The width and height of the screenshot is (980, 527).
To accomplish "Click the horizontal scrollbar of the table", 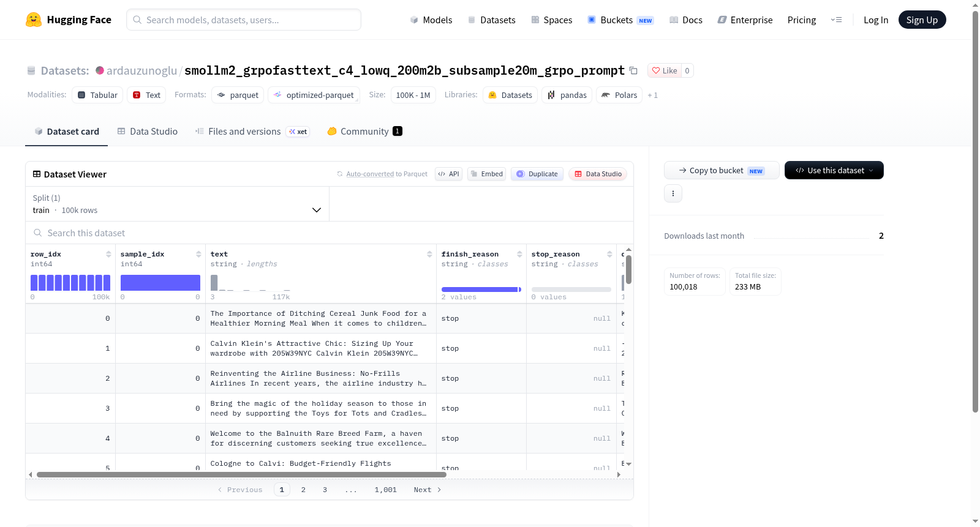I will (241, 474).
